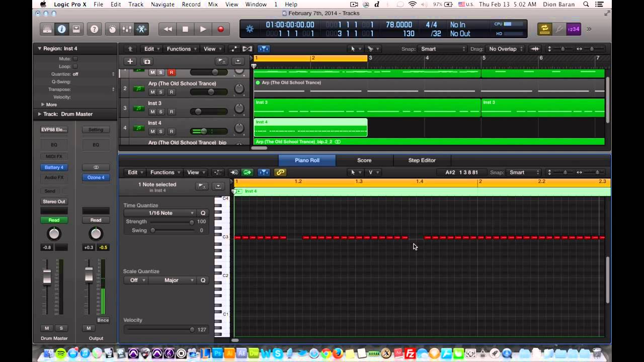Toggle the yellow Link button in Piano Roll
Viewport: 644px width, 362px height.
click(x=280, y=172)
